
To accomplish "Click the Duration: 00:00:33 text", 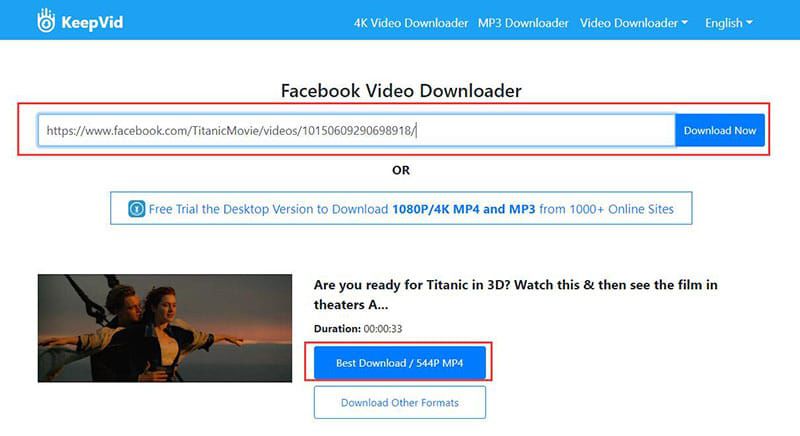I will 358,329.
